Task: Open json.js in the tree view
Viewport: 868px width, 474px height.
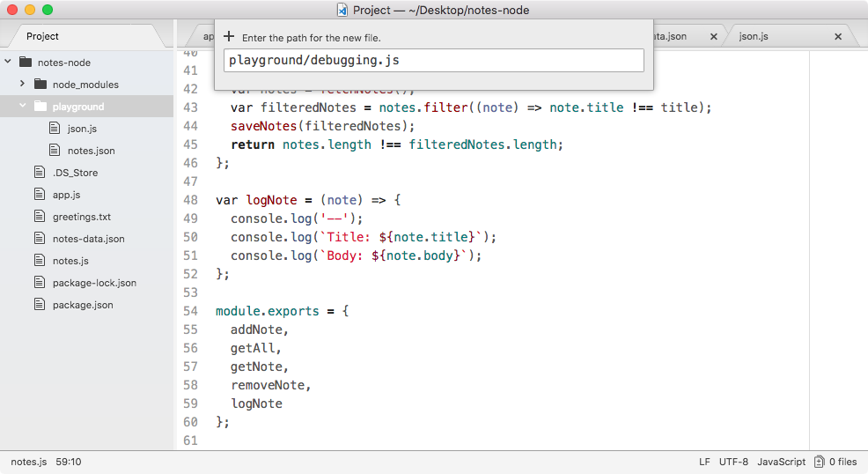Action: pos(82,129)
